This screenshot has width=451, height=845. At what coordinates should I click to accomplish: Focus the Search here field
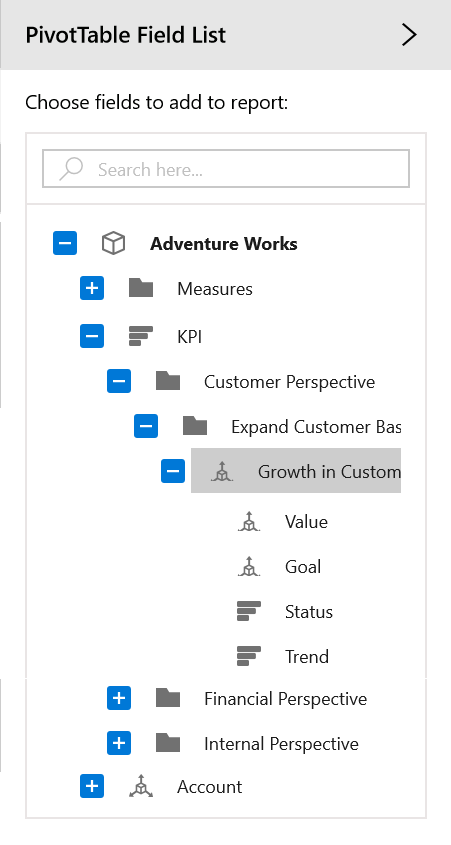(226, 169)
